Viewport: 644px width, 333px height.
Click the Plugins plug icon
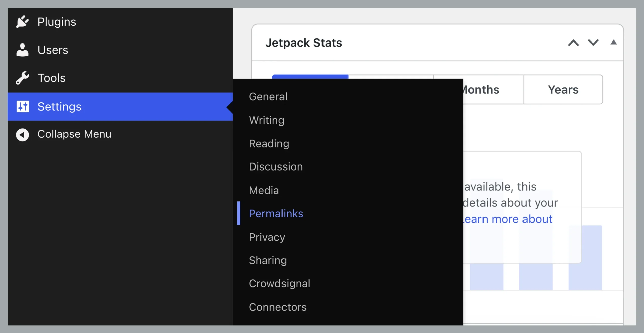pyautogui.click(x=22, y=22)
